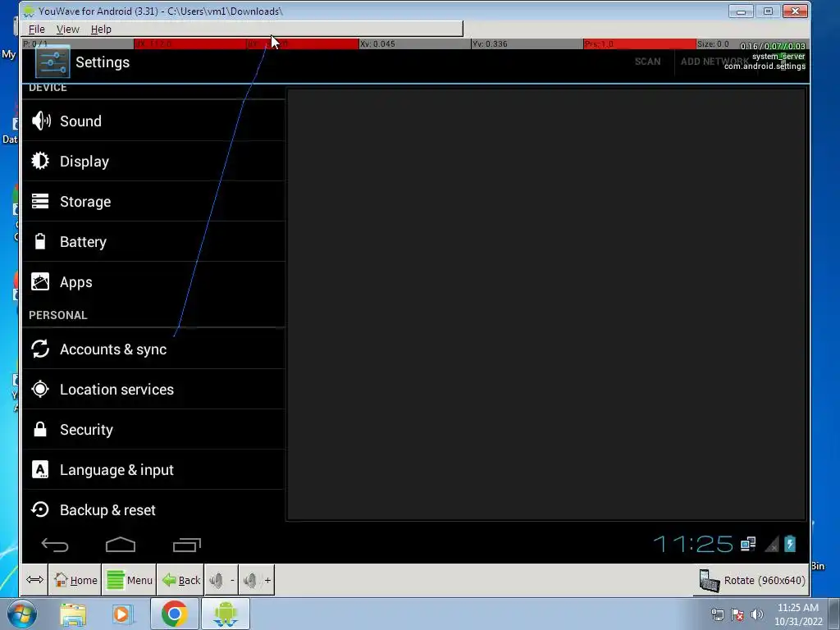Click the Android network status icon
The height and width of the screenshot is (630, 840).
point(748,545)
